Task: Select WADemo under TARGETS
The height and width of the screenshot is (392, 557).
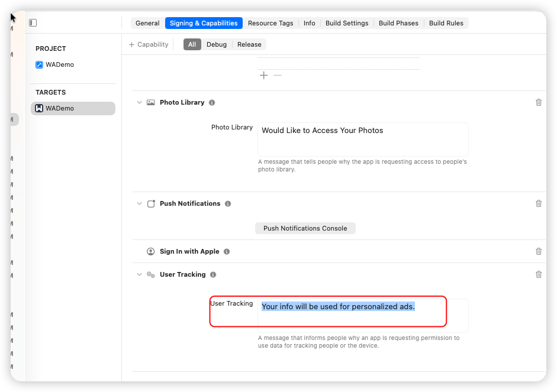Action: tap(73, 108)
